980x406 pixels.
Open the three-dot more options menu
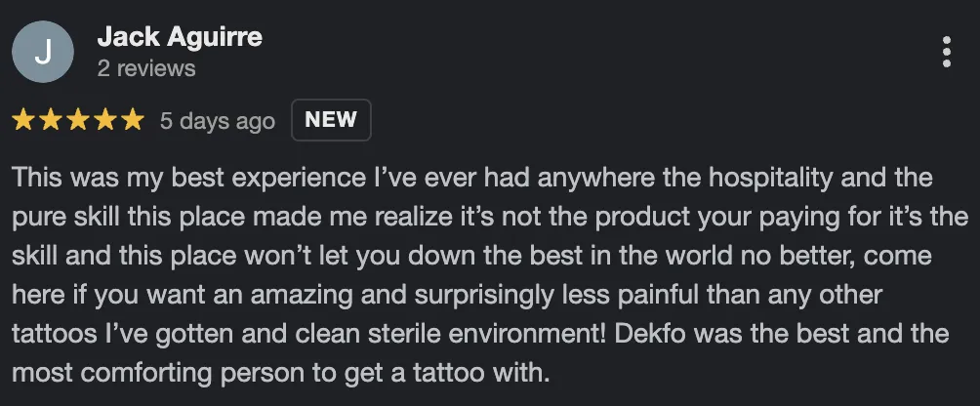(946, 53)
